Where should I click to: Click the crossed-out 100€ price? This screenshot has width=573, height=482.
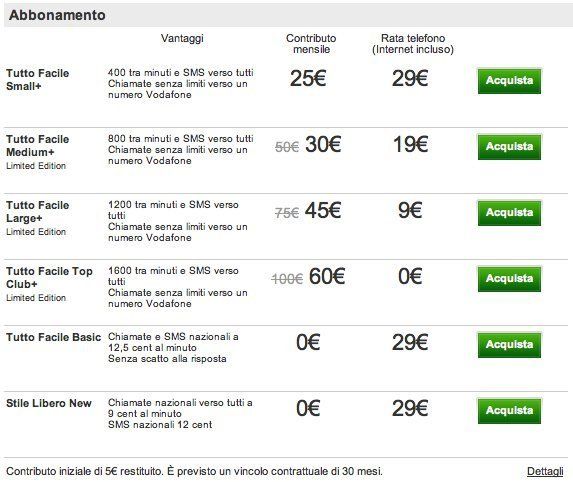point(287,279)
